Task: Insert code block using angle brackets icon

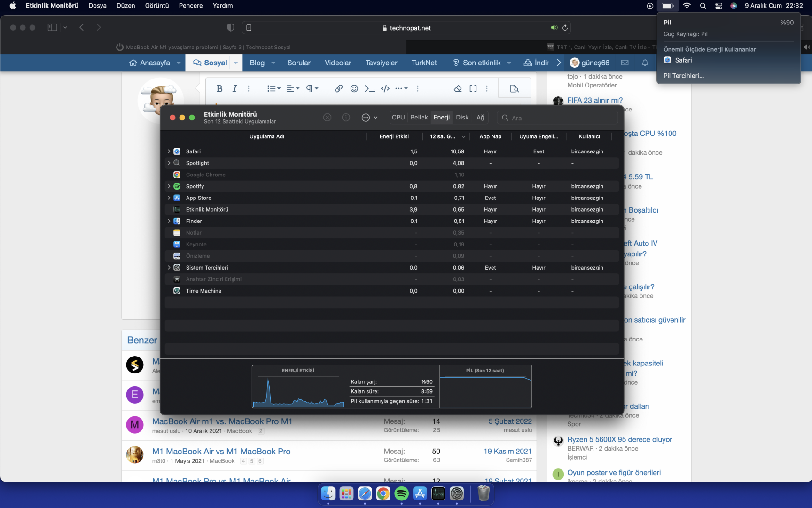Action: pyautogui.click(x=385, y=88)
